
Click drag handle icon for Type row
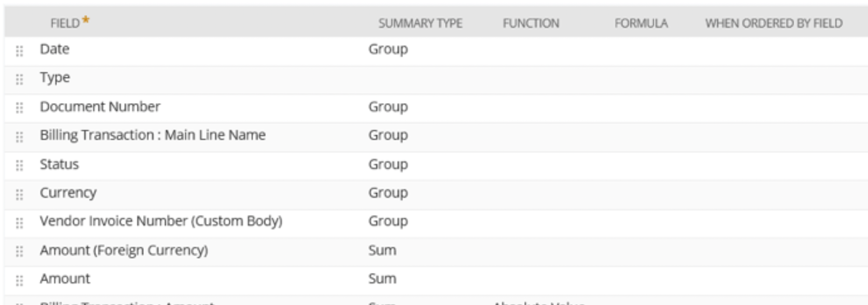[19, 79]
